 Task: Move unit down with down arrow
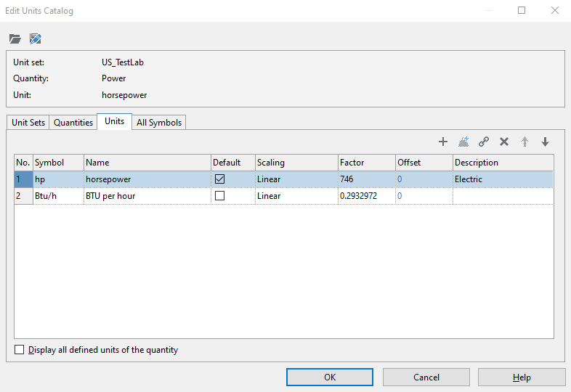[545, 142]
